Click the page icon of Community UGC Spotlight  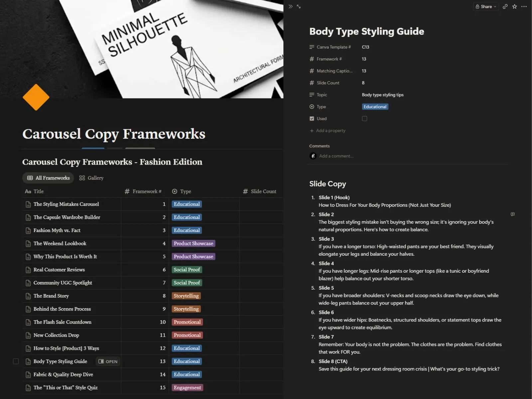point(28,283)
